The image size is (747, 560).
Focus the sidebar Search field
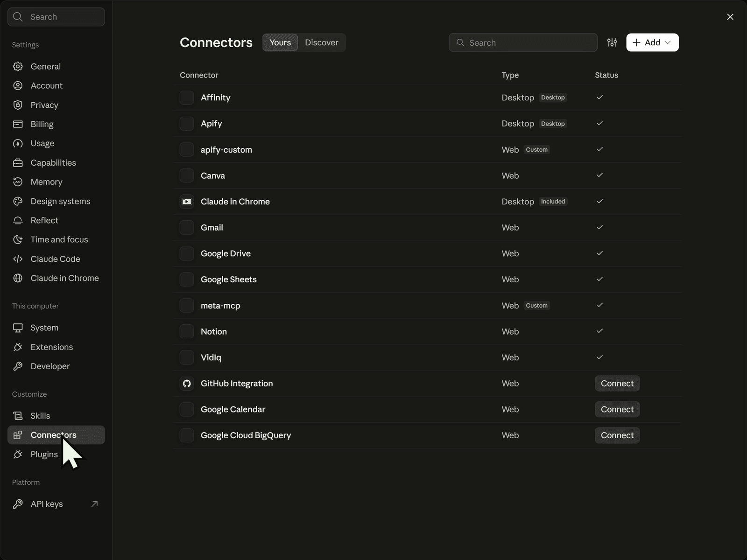click(56, 17)
